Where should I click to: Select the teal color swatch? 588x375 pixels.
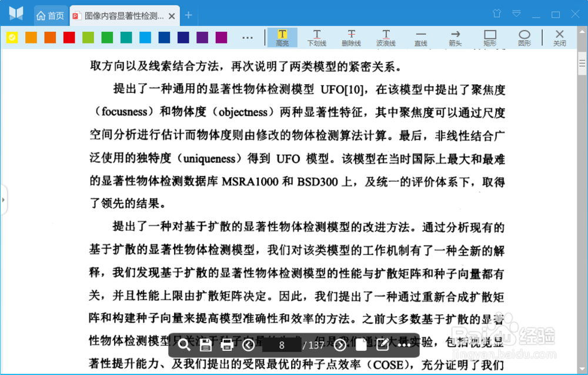(126, 38)
